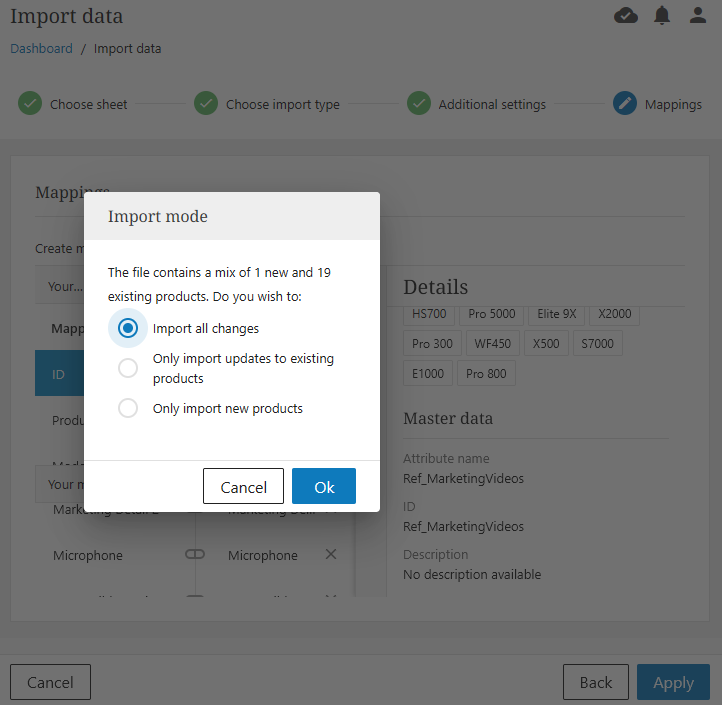722x705 pixels.
Task: Choose Only import new products
Action: pos(128,408)
